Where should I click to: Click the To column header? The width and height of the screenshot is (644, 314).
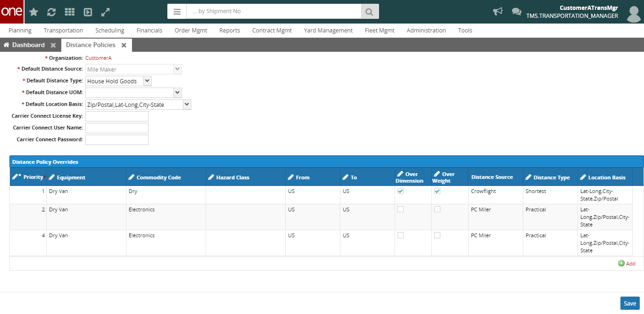coord(368,177)
